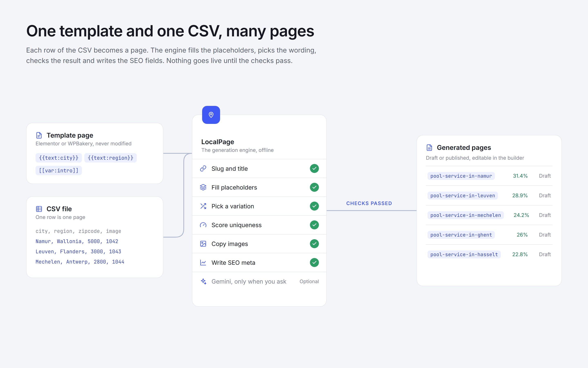
Task: Click the CSV row Namur, Wallonia, 5000, 1042
Action: [x=77, y=241]
